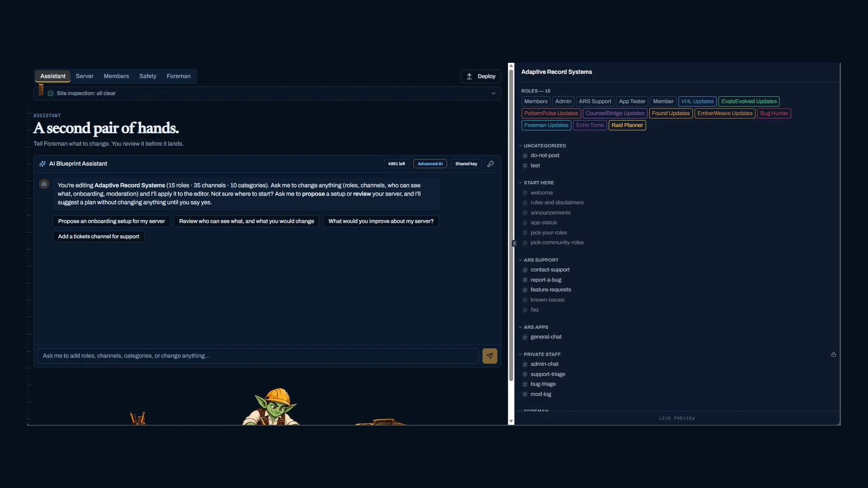Select the Admin role tag

tap(563, 102)
